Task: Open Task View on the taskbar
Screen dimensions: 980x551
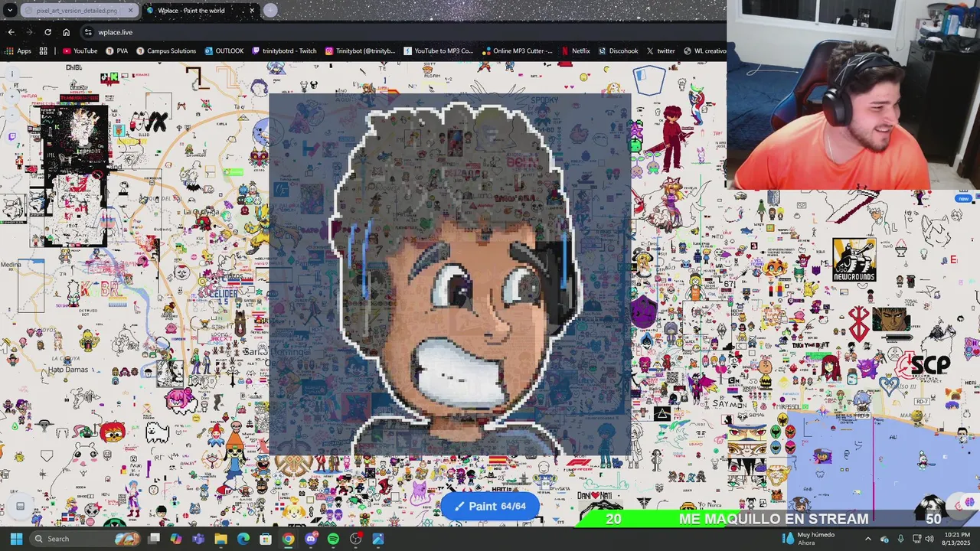Action: click(154, 539)
